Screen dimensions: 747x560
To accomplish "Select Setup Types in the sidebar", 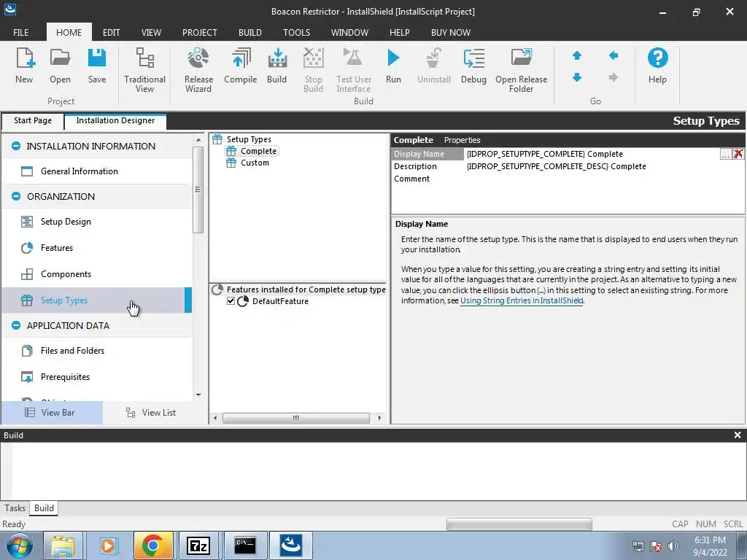I will pos(97,300).
